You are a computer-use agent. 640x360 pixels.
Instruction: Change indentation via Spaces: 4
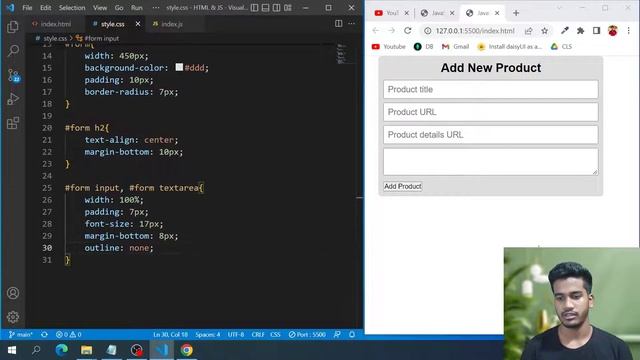[207, 334]
